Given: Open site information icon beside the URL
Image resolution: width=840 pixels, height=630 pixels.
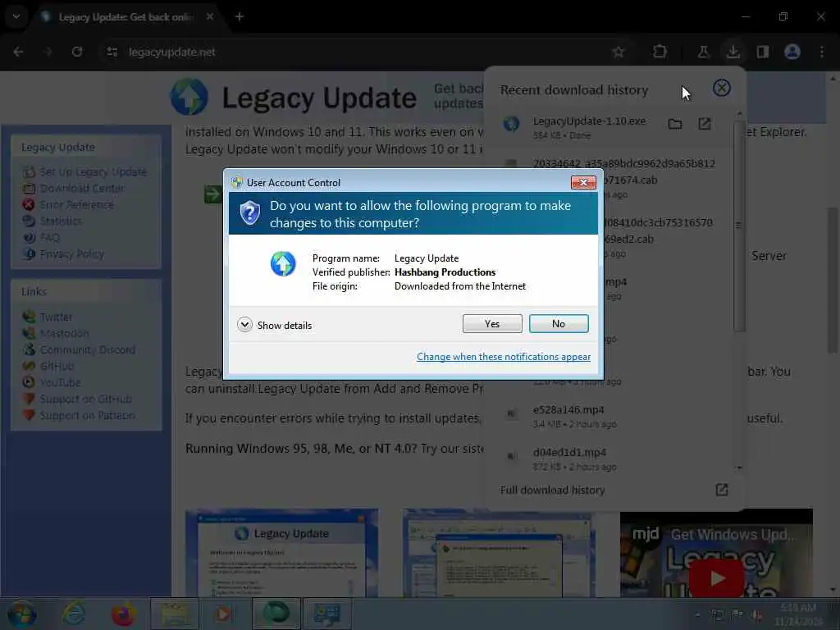Looking at the screenshot, I should coord(112,52).
